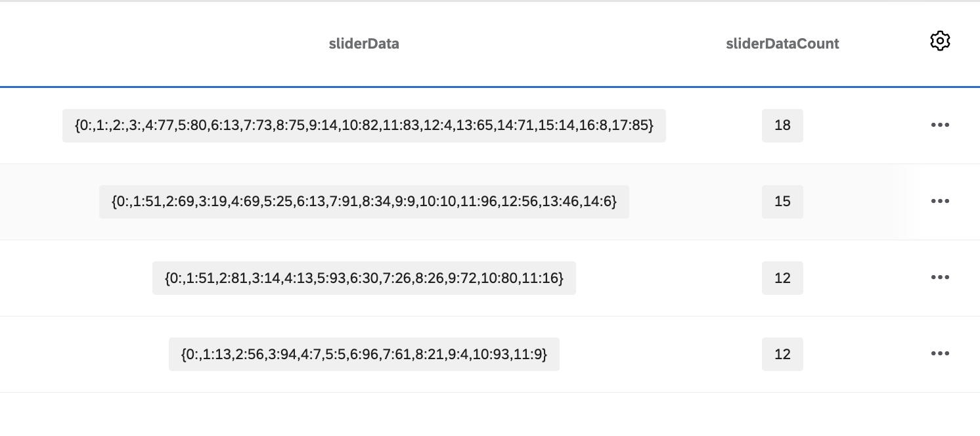The height and width of the screenshot is (436, 980).
Task: Open row options beside the first sliderData entry
Action: [940, 125]
